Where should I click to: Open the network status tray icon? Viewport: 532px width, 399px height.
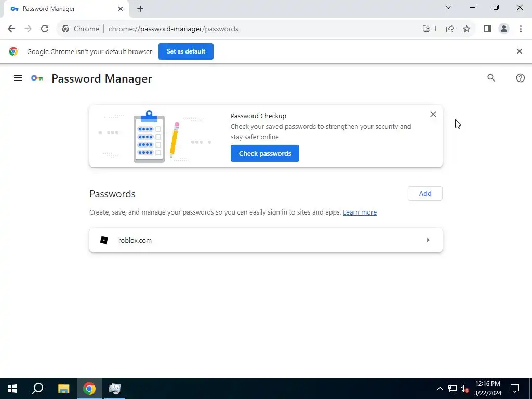pyautogui.click(x=453, y=389)
